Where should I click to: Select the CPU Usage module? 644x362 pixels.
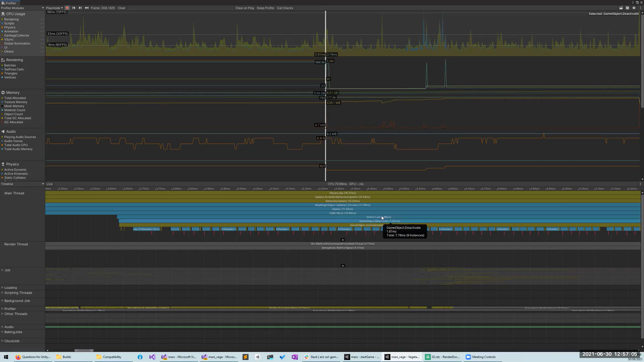[15, 14]
